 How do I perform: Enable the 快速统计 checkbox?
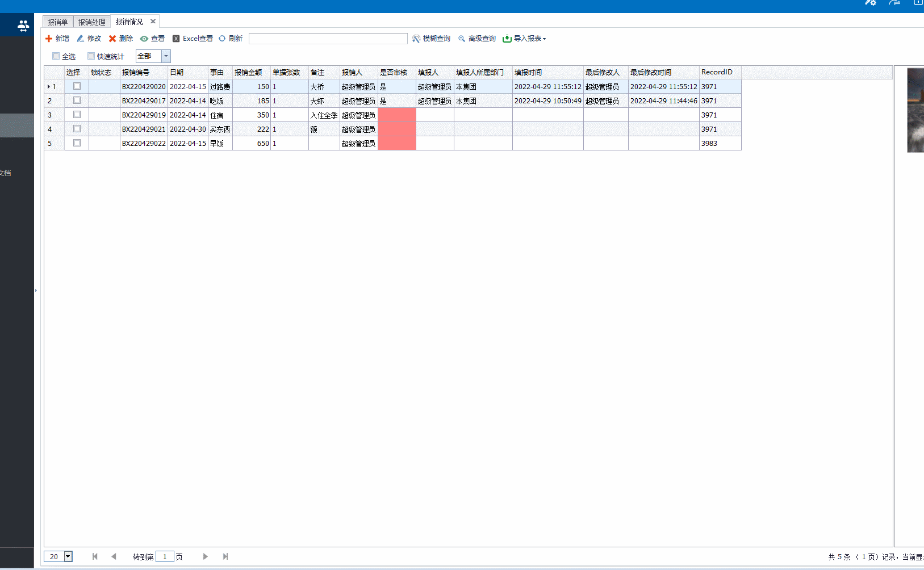pos(91,56)
